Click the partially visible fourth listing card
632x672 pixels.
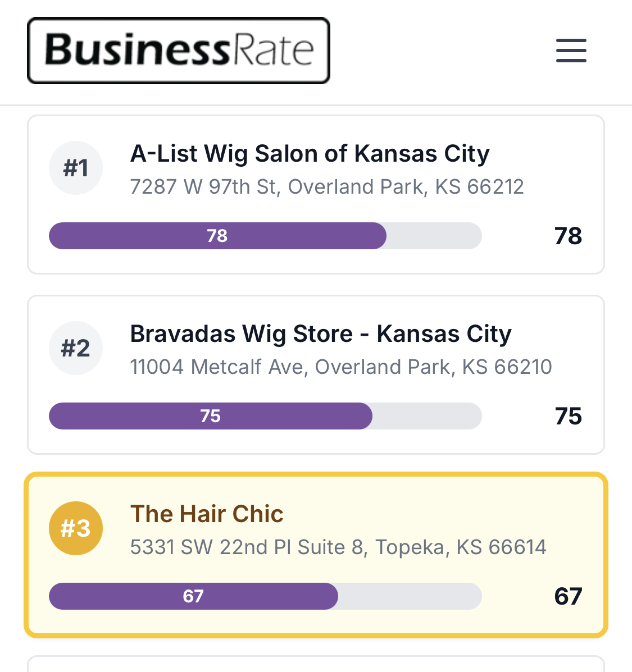316,664
